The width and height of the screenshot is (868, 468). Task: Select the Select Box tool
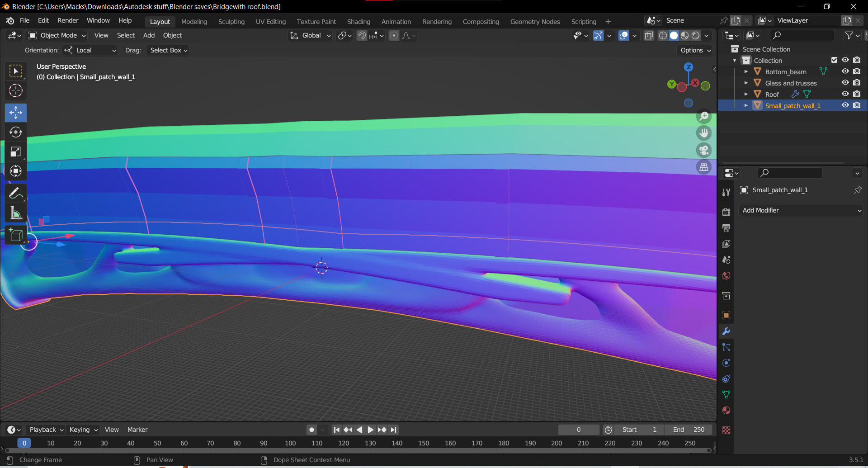click(16, 71)
